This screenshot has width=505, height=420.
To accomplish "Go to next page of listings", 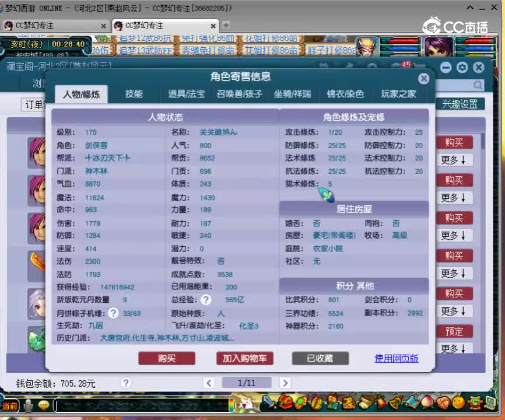I will point(285,383).
